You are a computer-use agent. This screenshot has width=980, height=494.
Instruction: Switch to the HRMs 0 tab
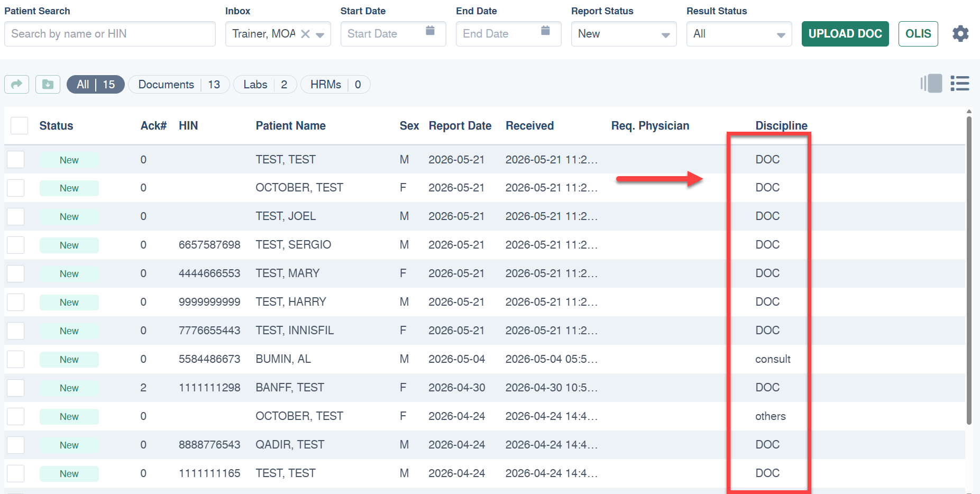pos(335,85)
